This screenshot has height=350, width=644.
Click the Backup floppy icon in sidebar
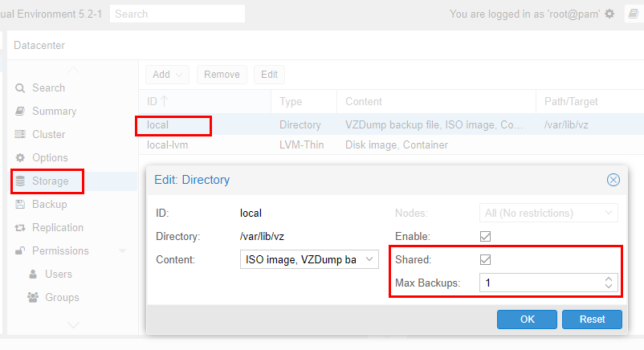point(21,205)
